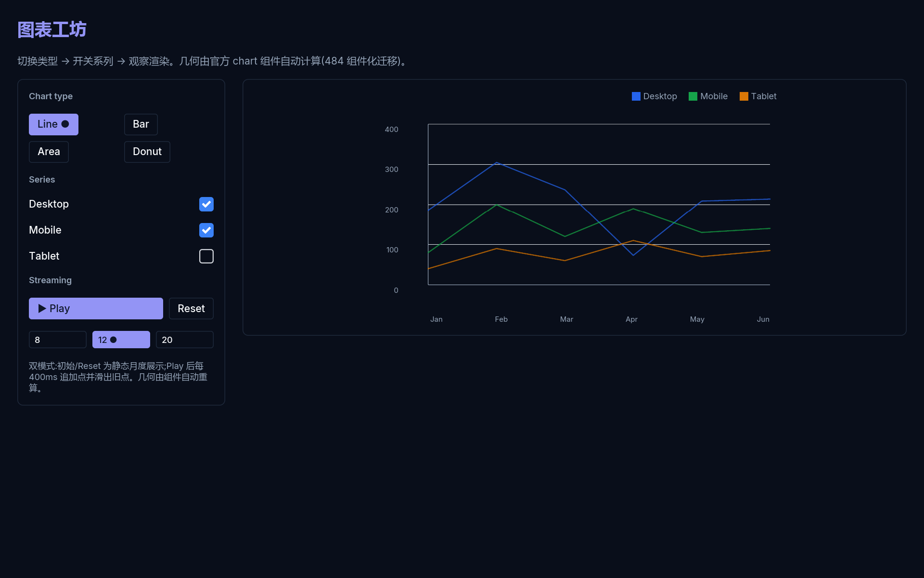This screenshot has height=578, width=924.
Task: Click the Tablet legend label
Action: 764,96
